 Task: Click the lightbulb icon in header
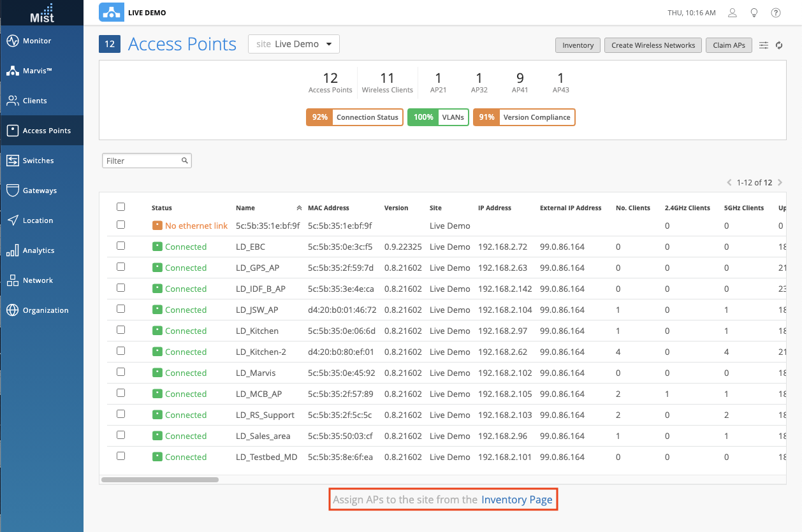pos(754,13)
